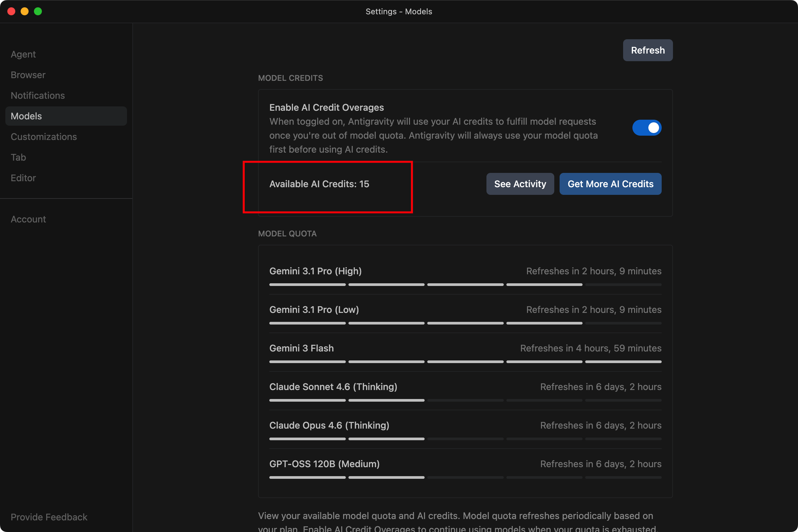Click the green window zoom button
This screenshot has width=798, height=532.
click(x=38, y=11)
